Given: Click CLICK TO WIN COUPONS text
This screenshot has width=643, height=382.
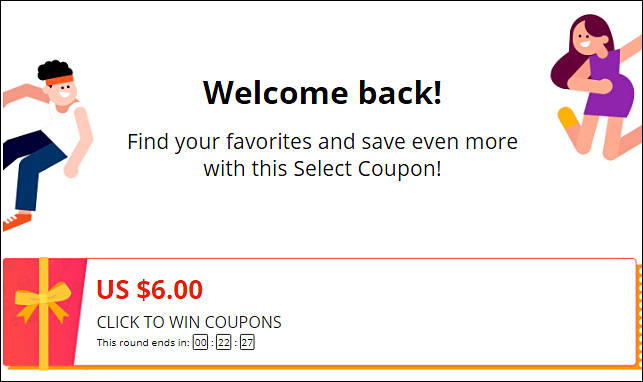Looking at the screenshot, I should click(x=189, y=322).
